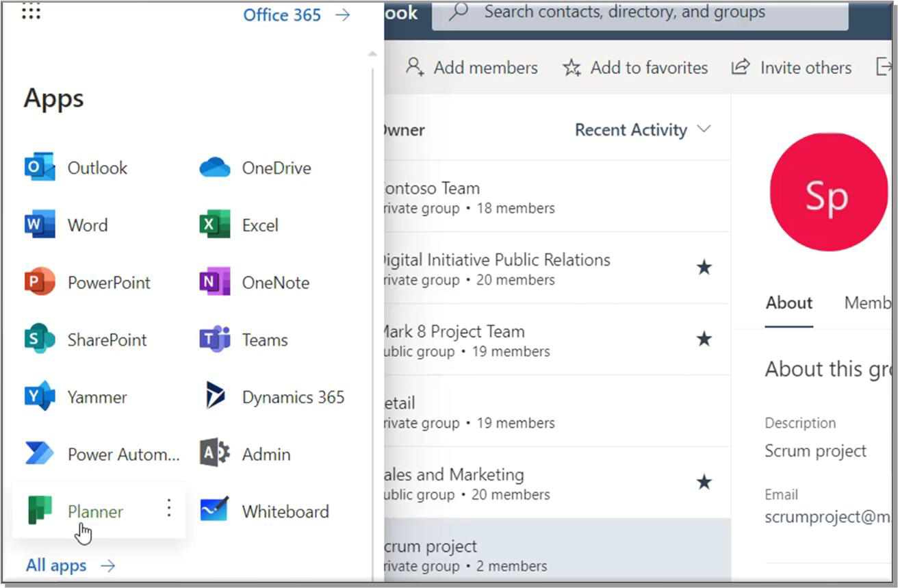Open the Word app icon
Screen dimensions: 898x588
pos(40,225)
